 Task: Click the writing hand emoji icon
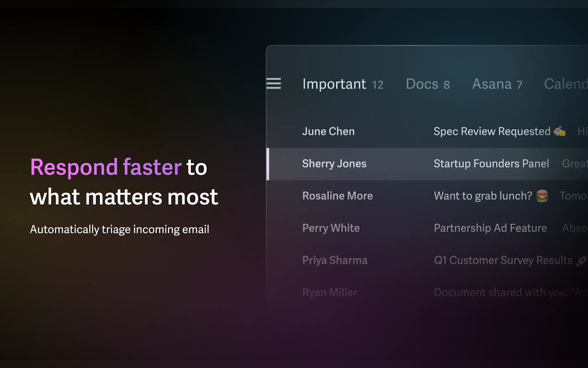559,131
